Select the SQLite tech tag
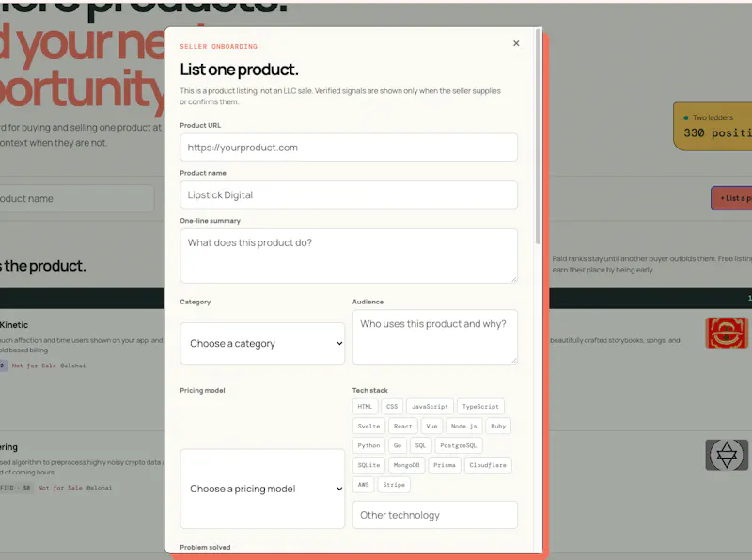This screenshot has height=560, width=752. (x=368, y=465)
